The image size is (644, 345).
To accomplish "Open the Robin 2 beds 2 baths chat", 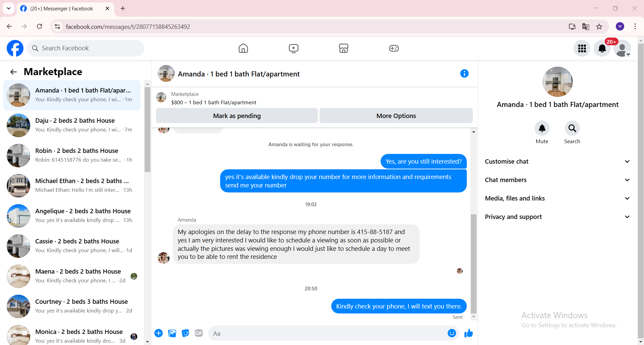I will click(x=72, y=156).
